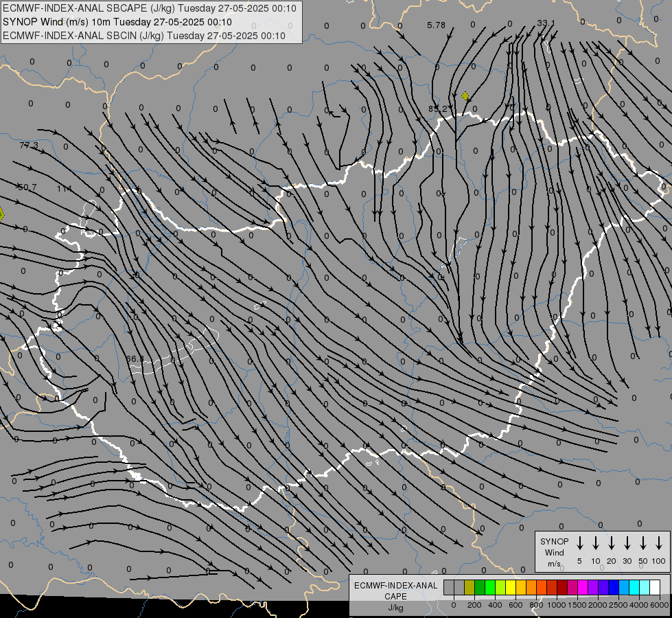
Task: Click the 85.2 CAPE value on map
Action: tap(437, 109)
